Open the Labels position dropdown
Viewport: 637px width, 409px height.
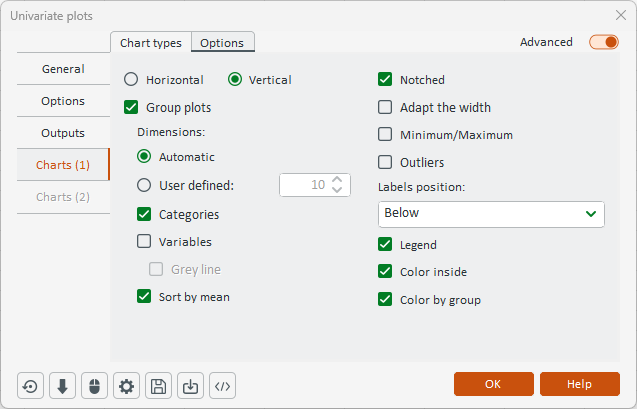491,214
